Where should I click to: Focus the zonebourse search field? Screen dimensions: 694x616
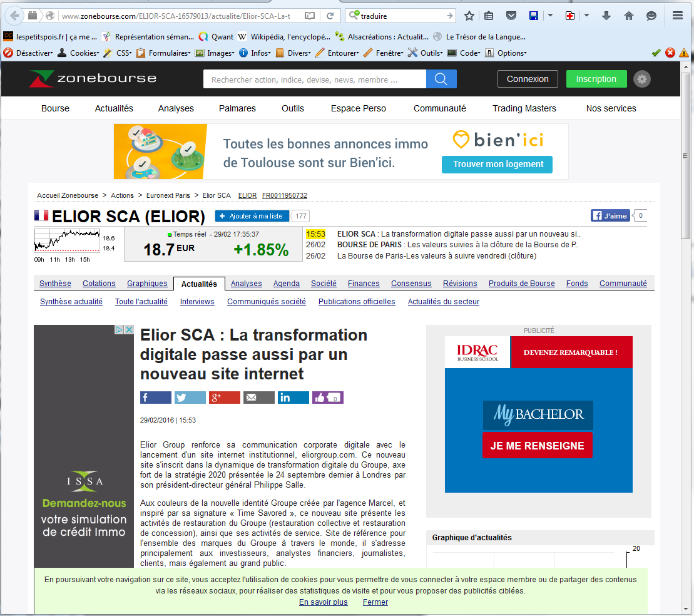pyautogui.click(x=315, y=80)
